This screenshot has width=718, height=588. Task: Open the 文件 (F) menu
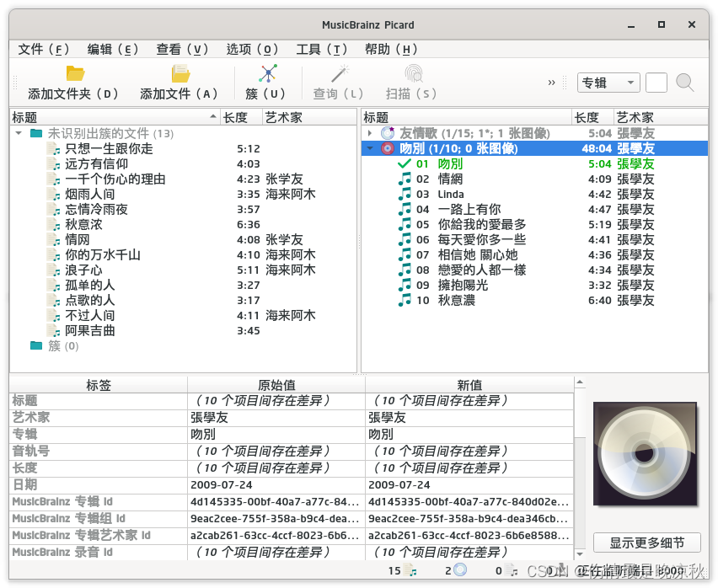pyautogui.click(x=44, y=49)
